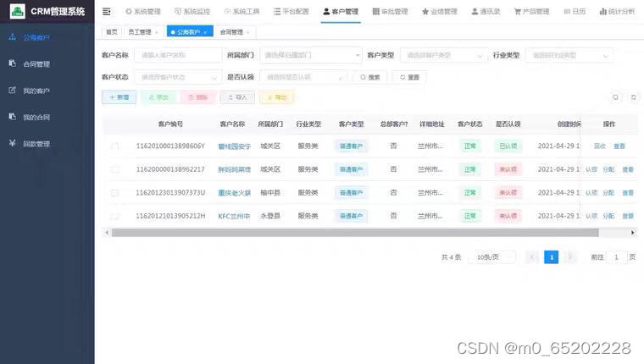
Task: Open 统计分析 chart menu
Action: 617,12
